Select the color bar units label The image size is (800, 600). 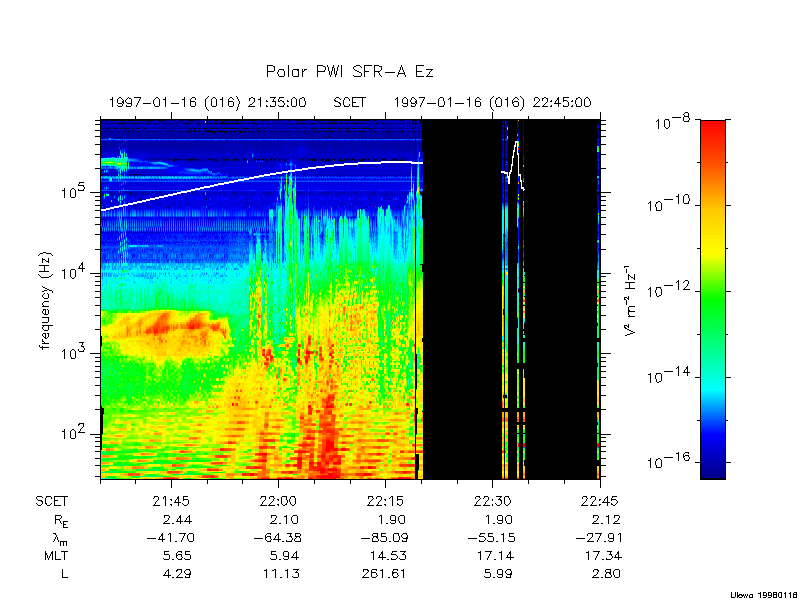click(x=631, y=300)
